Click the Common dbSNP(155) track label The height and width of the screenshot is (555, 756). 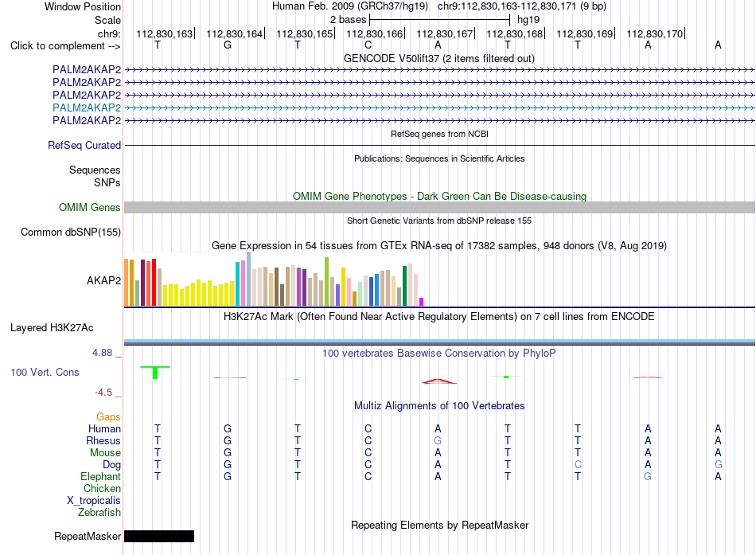point(71,233)
